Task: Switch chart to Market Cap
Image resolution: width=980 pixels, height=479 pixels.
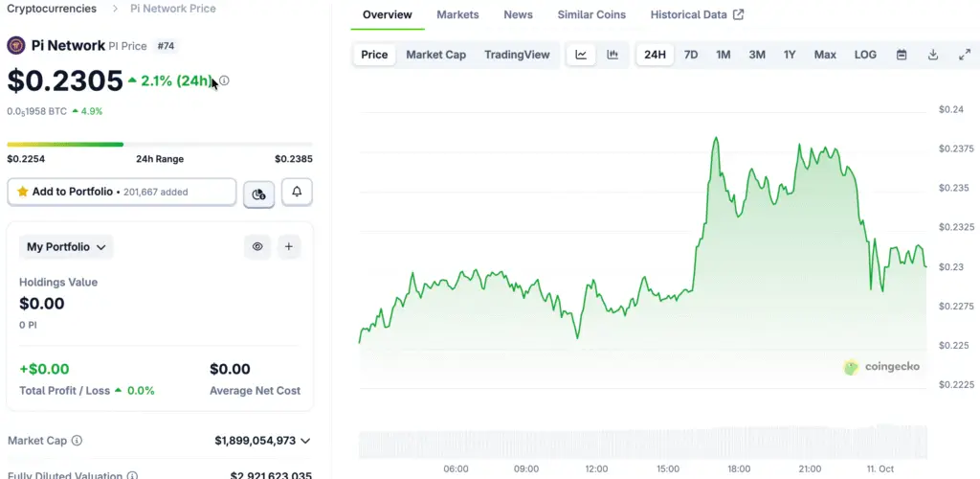Action: 435,55
